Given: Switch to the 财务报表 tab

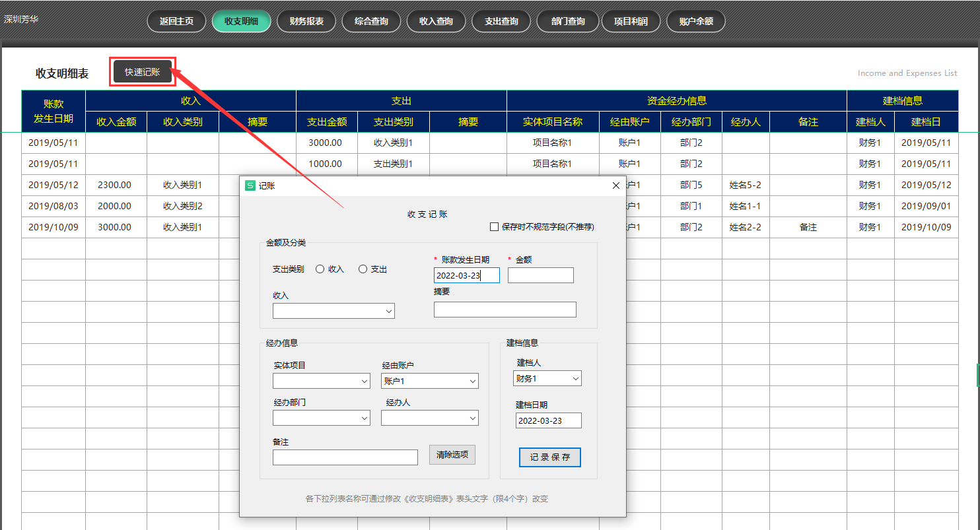Looking at the screenshot, I should click(x=306, y=20).
